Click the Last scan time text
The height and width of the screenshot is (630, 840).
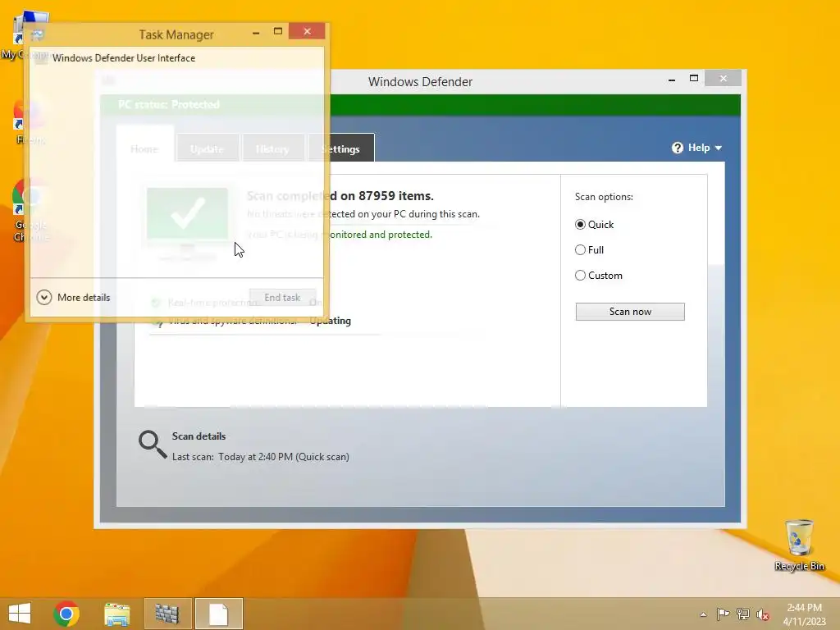(x=260, y=457)
